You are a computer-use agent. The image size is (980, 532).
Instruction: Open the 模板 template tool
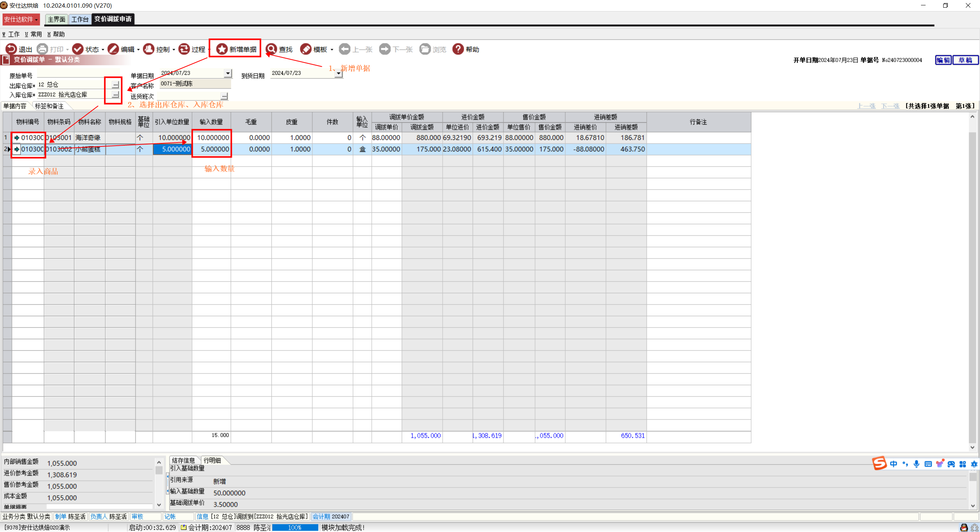click(x=306, y=49)
